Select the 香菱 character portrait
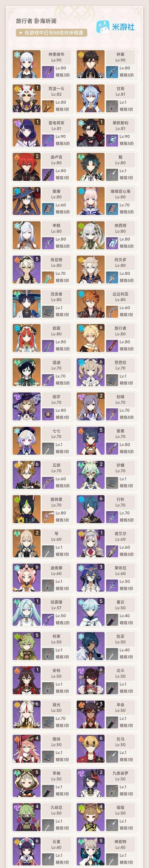The width and height of the screenshot is (149, 868). (x=90, y=441)
